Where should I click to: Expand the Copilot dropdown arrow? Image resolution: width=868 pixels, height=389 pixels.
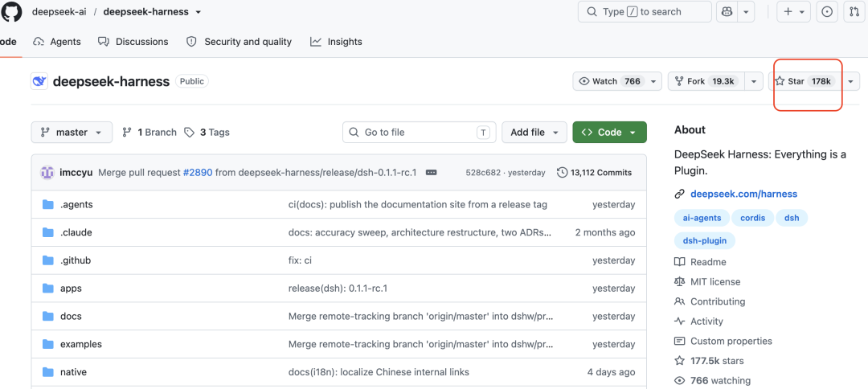click(746, 11)
